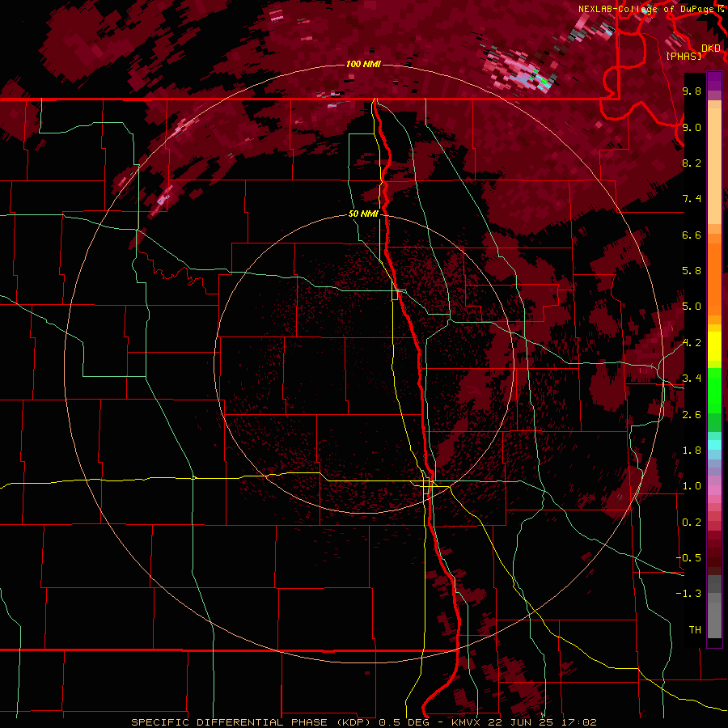Click the -1.3 scale value
The width and height of the screenshot is (728, 728).
click(x=689, y=594)
